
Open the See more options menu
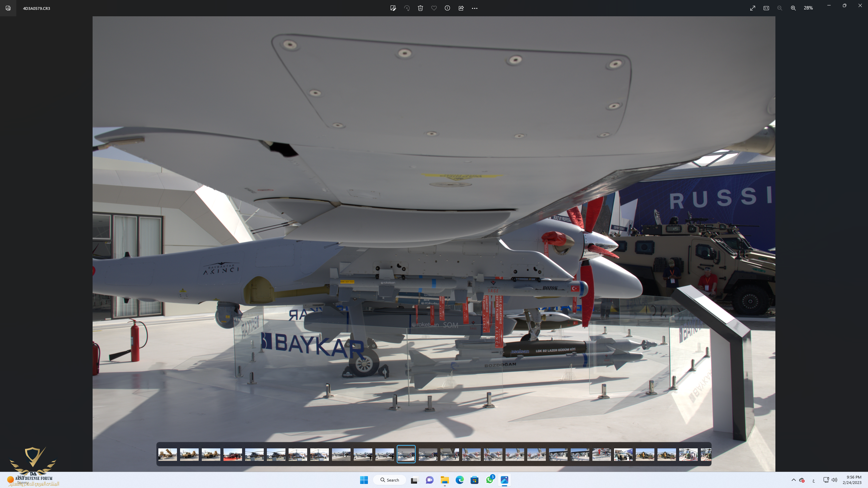pyautogui.click(x=475, y=8)
